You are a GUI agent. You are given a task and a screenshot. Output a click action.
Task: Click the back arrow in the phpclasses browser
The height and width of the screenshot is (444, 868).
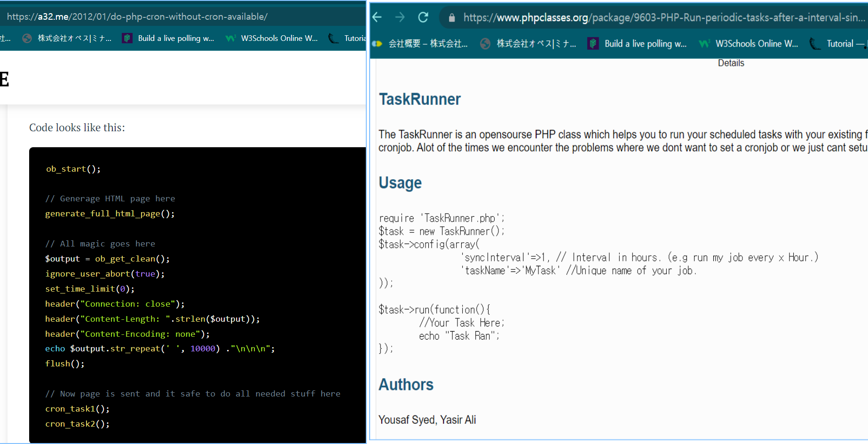[377, 18]
